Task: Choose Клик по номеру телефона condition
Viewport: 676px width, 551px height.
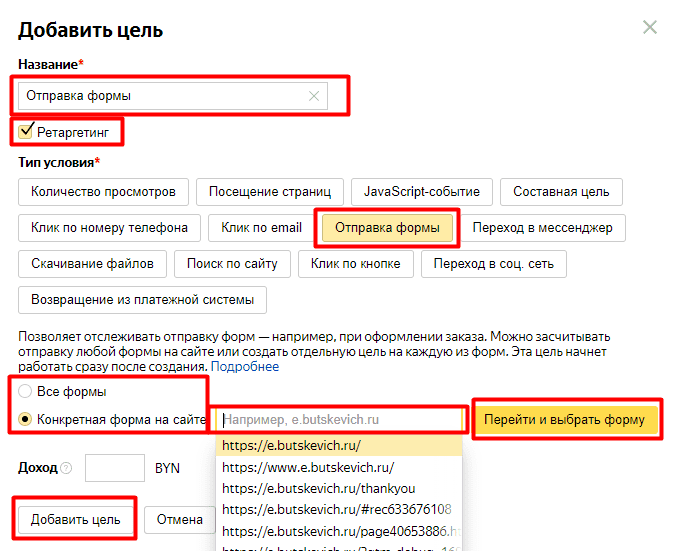Action: [x=109, y=227]
